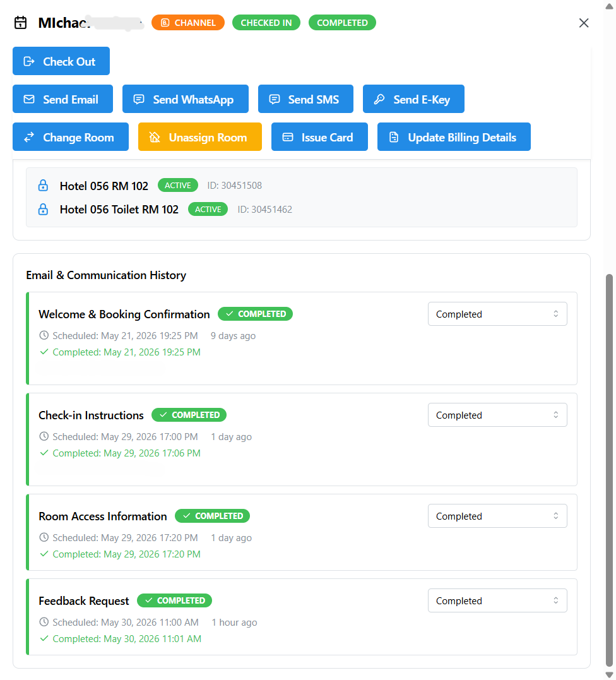Click the text 'ID: 30451462'

[265, 210]
